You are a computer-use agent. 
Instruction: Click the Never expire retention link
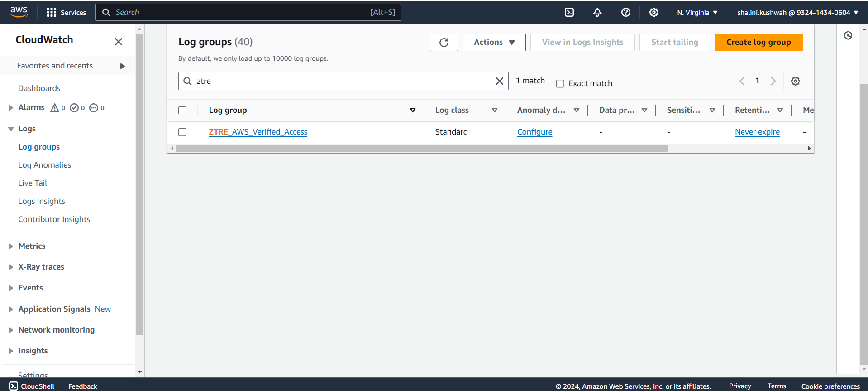757,132
